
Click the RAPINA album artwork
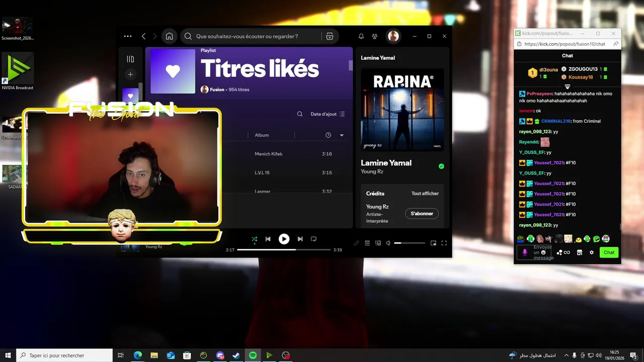pyautogui.click(x=403, y=110)
